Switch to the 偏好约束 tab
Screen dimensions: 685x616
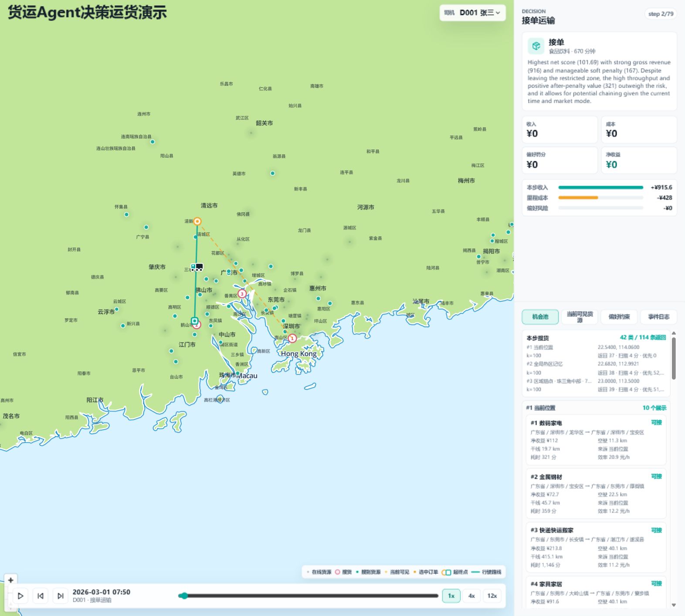[619, 317]
